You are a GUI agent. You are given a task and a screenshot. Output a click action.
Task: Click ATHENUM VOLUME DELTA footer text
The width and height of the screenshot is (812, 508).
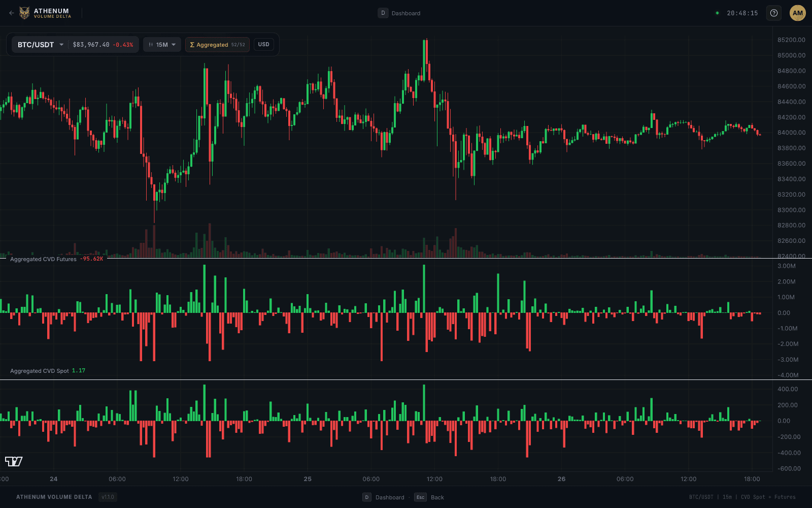[54, 497]
